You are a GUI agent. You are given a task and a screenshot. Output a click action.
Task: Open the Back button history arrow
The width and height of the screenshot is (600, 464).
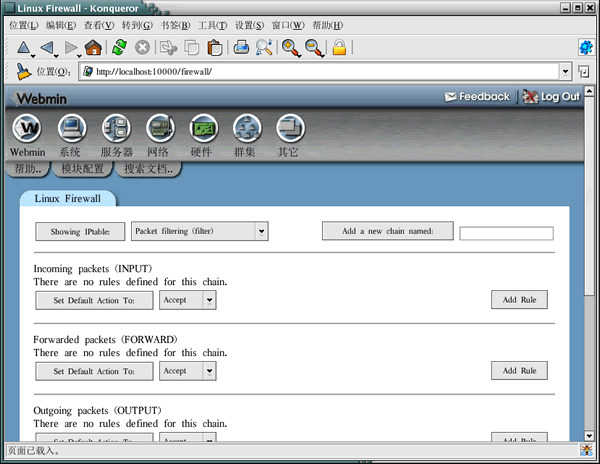[x=56, y=56]
